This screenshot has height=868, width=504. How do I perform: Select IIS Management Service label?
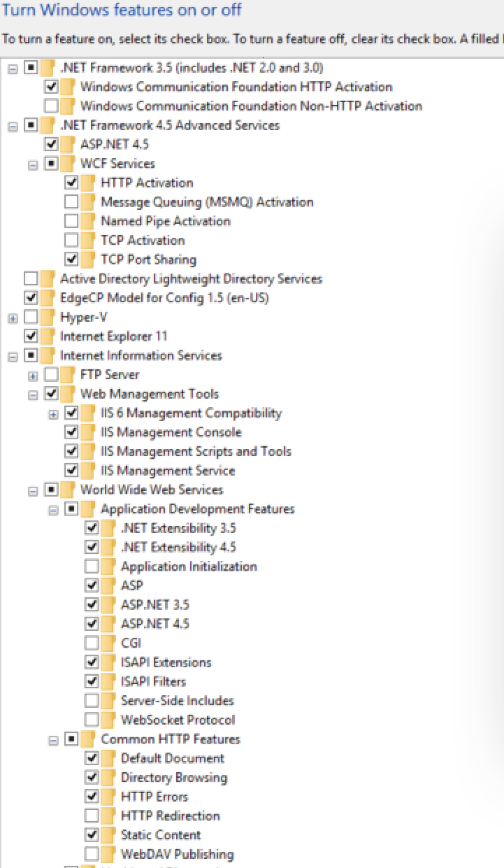coord(168,471)
